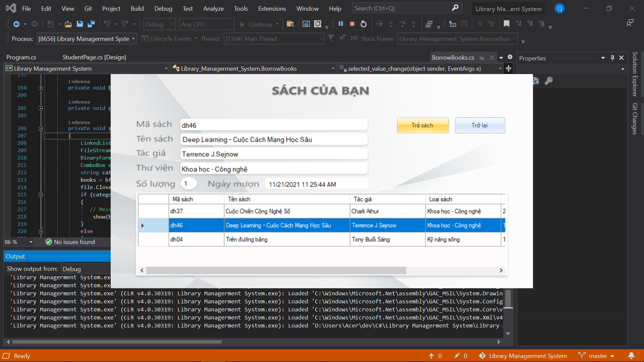The width and height of the screenshot is (644, 362).
Task: Click the Find in Files icon
Action: [290, 24]
